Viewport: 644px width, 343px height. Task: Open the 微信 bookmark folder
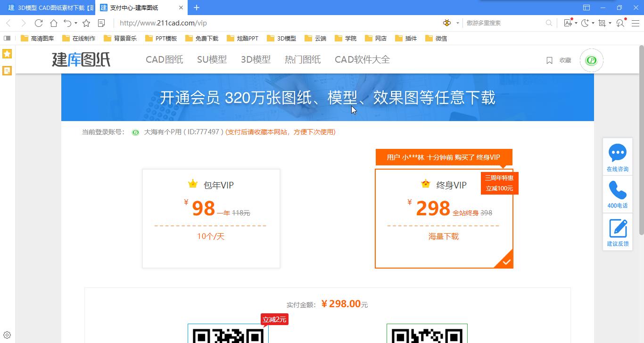[437, 38]
